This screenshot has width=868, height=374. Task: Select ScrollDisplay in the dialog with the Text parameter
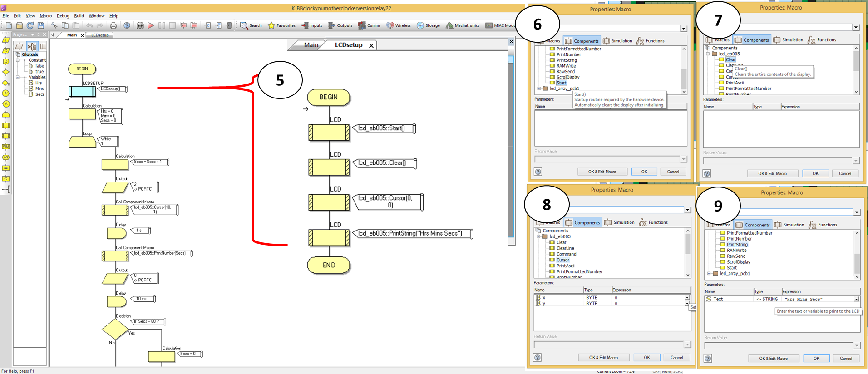pos(739,262)
